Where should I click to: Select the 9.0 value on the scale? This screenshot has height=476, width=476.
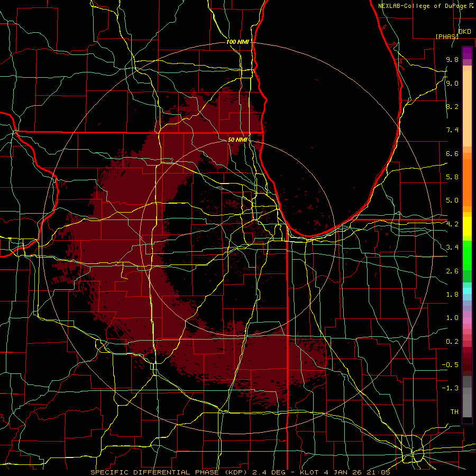pyautogui.click(x=452, y=83)
